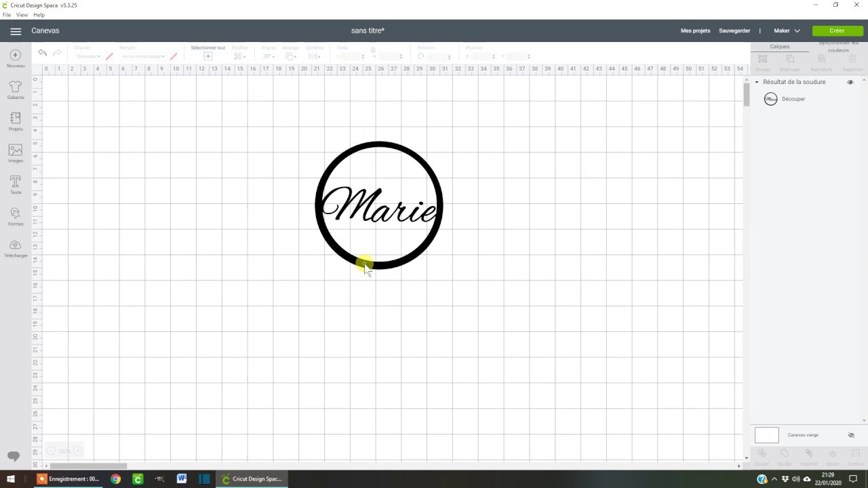
Task: Click the Attacher paperclip icon
Action: click(x=809, y=453)
